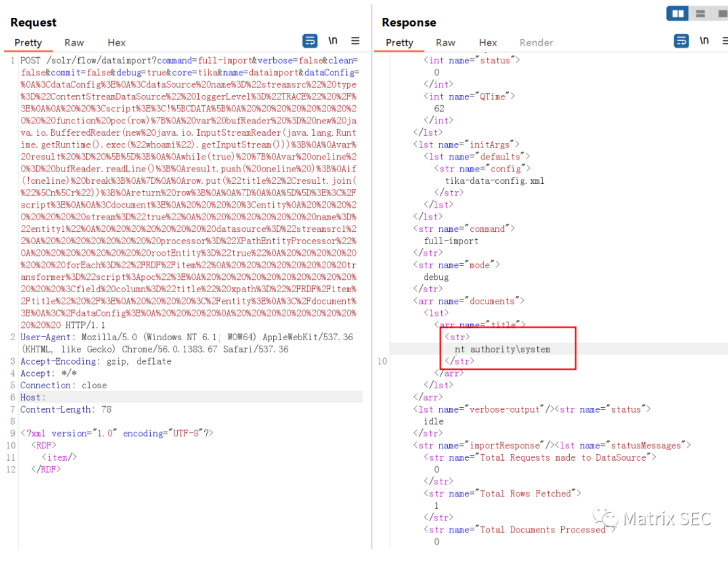The image size is (728, 572).
Task: Select Pretty tab in Response panel
Action: click(x=399, y=43)
